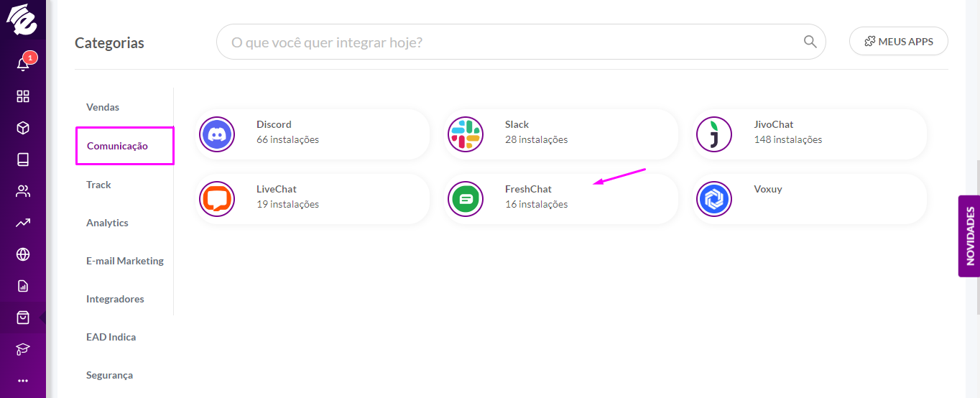Open the users icon in sidebar
Image resolution: width=980 pixels, height=398 pixels.
coord(23,191)
